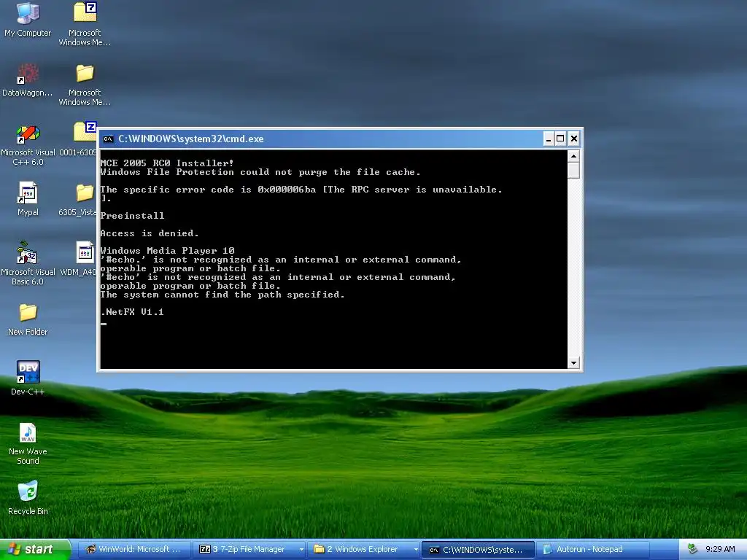Switch to WinWorld: Microsoft taskbar window

133,549
